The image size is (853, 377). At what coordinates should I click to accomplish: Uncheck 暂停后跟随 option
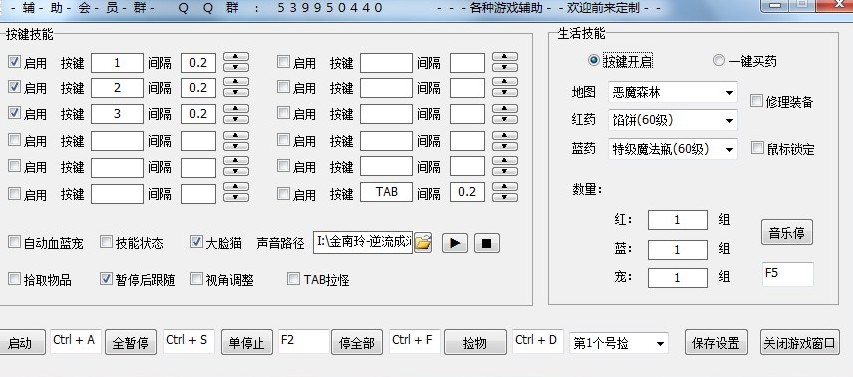coord(107,279)
